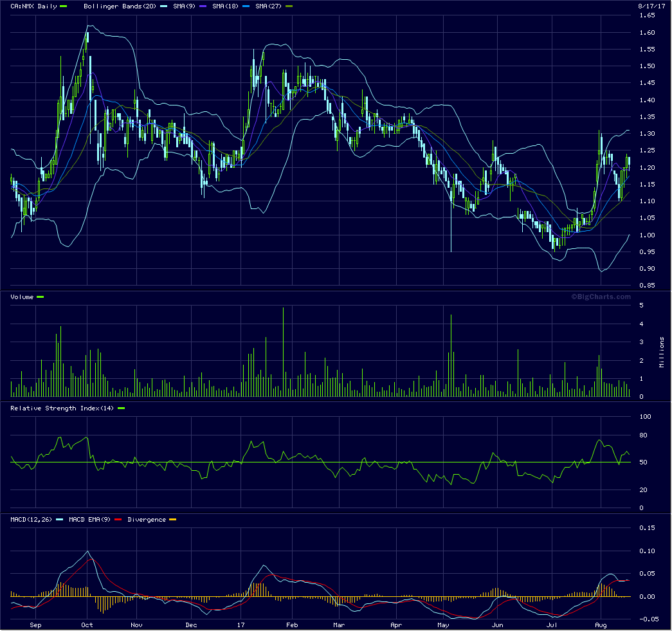Click the 'May' month label on time axis
This screenshot has height=631, width=672.
pos(443,625)
